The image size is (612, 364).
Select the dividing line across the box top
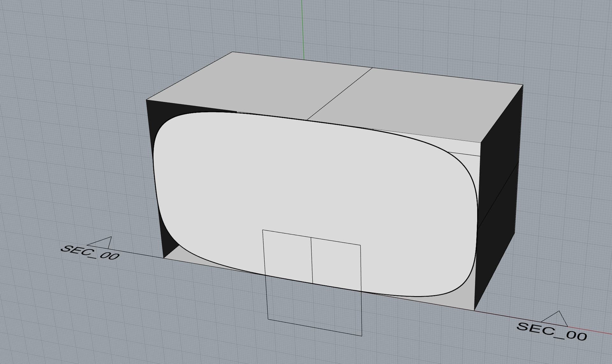[x=339, y=94]
